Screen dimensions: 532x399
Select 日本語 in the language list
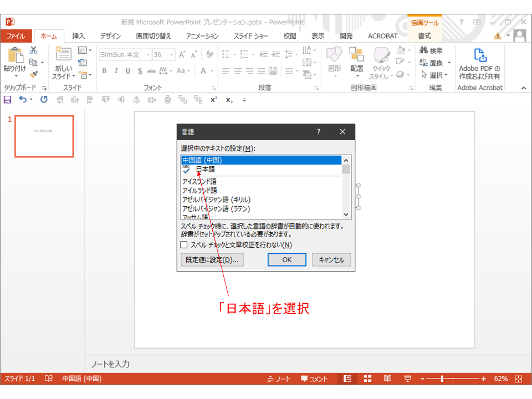205,170
